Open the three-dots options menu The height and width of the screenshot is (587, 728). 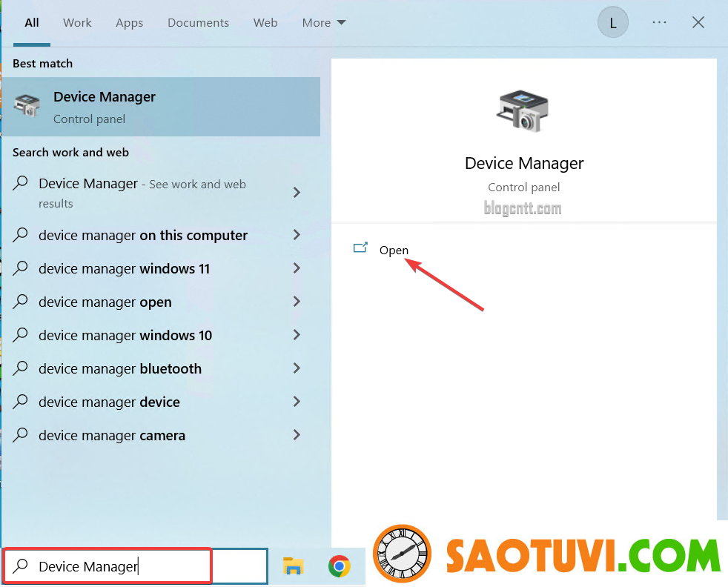click(659, 22)
